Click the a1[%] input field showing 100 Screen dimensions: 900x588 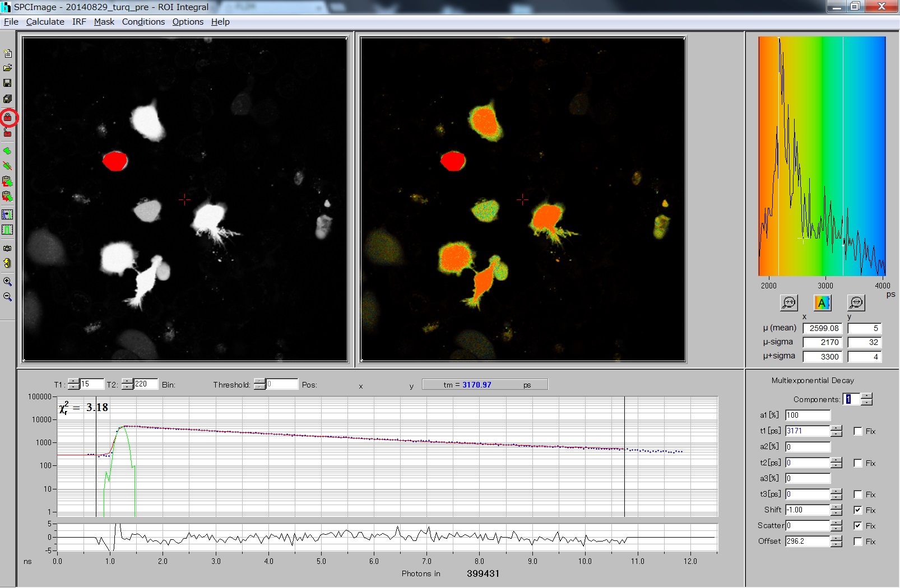808,416
